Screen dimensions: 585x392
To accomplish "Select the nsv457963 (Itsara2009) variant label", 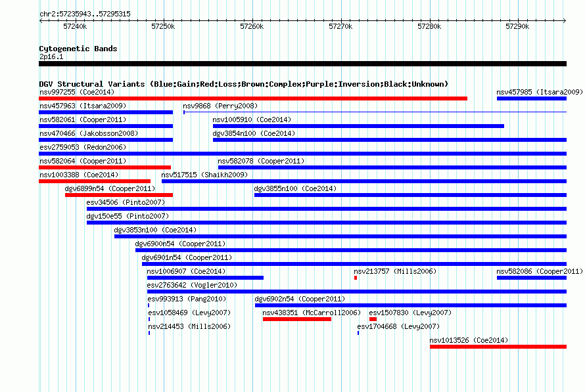I will point(83,106).
